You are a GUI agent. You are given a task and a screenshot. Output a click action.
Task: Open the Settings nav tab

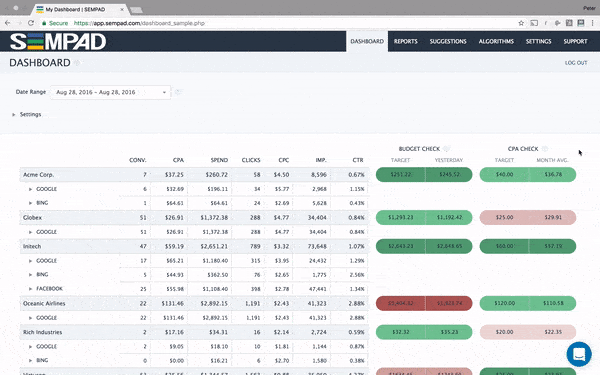(538, 41)
